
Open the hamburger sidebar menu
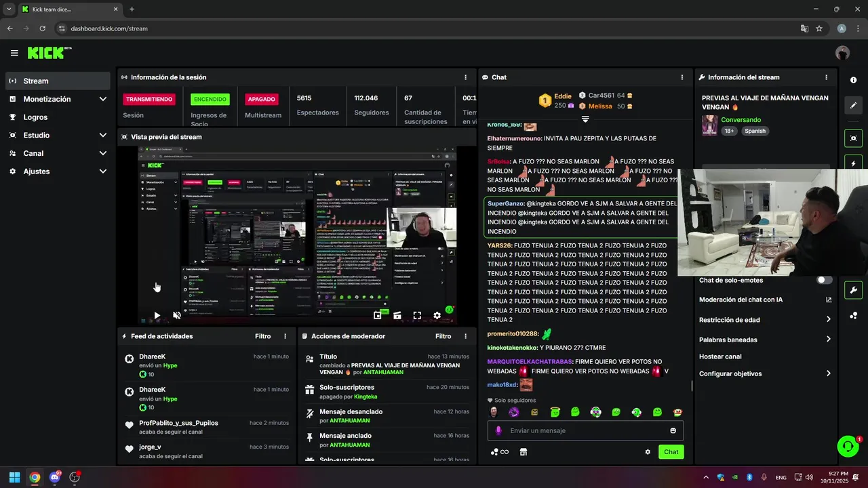point(14,53)
